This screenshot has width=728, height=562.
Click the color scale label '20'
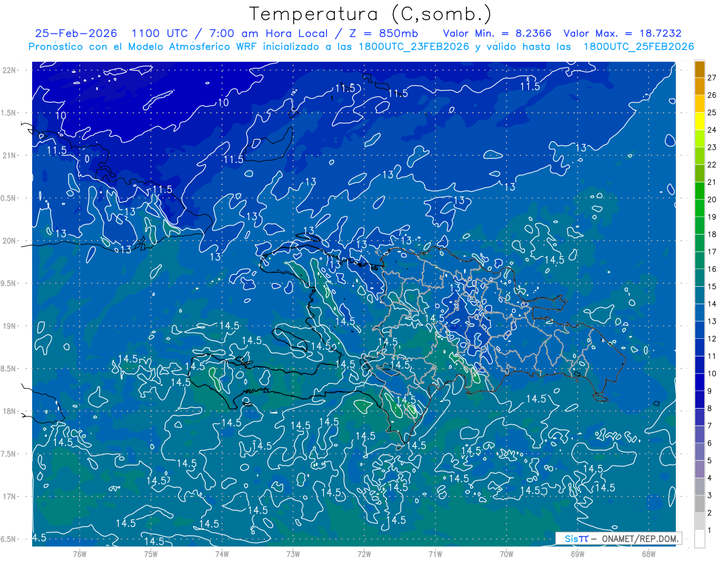click(712, 199)
